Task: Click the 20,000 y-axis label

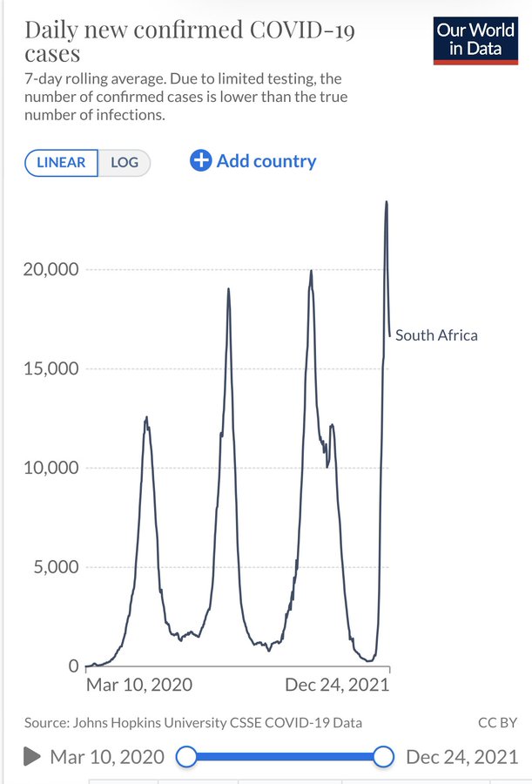Action: coord(51,270)
